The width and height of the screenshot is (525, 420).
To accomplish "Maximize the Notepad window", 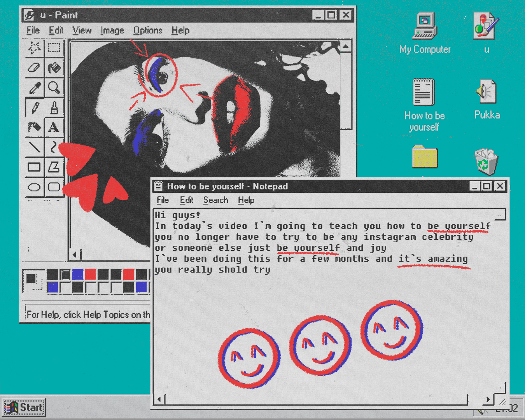I will pyautogui.click(x=486, y=186).
